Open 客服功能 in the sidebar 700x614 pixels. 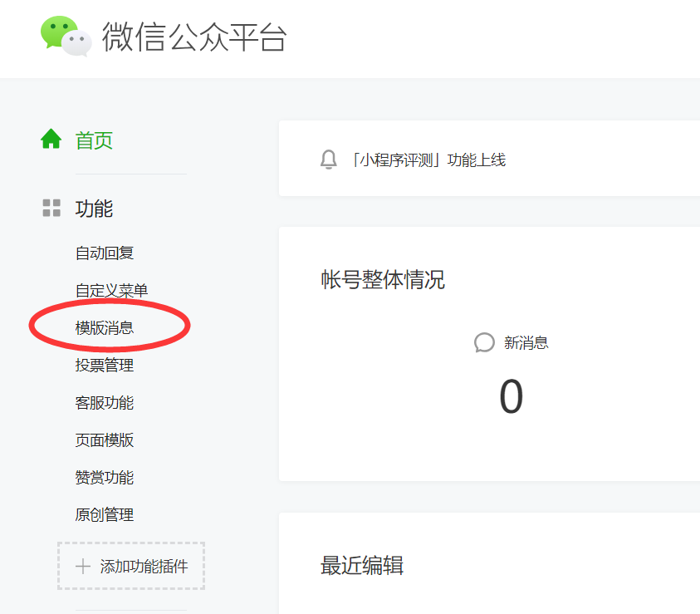[105, 403]
